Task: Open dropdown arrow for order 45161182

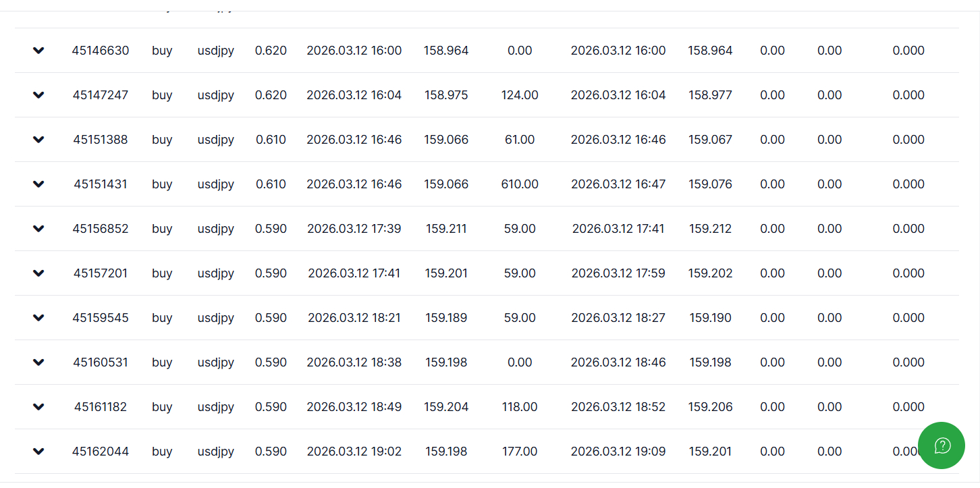Action: [38, 407]
